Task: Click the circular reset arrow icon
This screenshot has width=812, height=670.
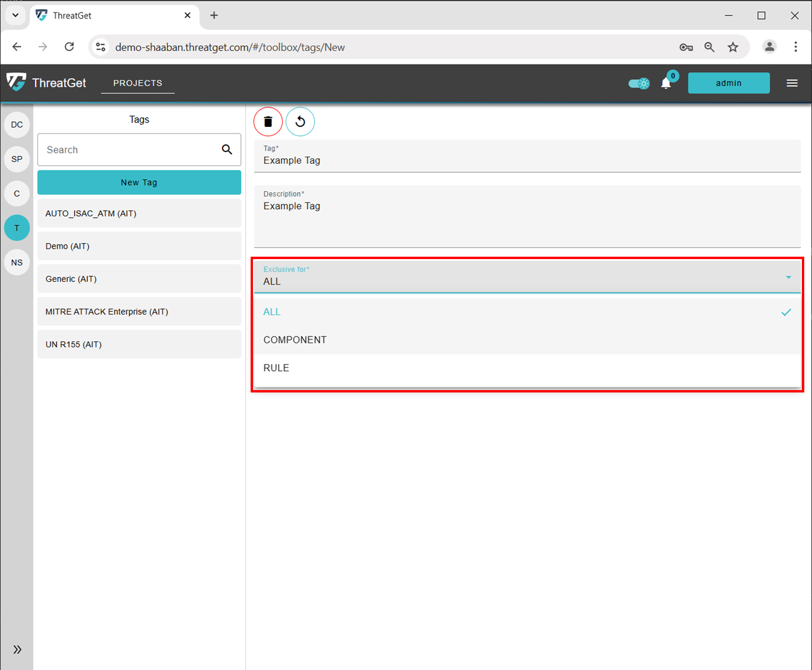Action: tap(300, 121)
